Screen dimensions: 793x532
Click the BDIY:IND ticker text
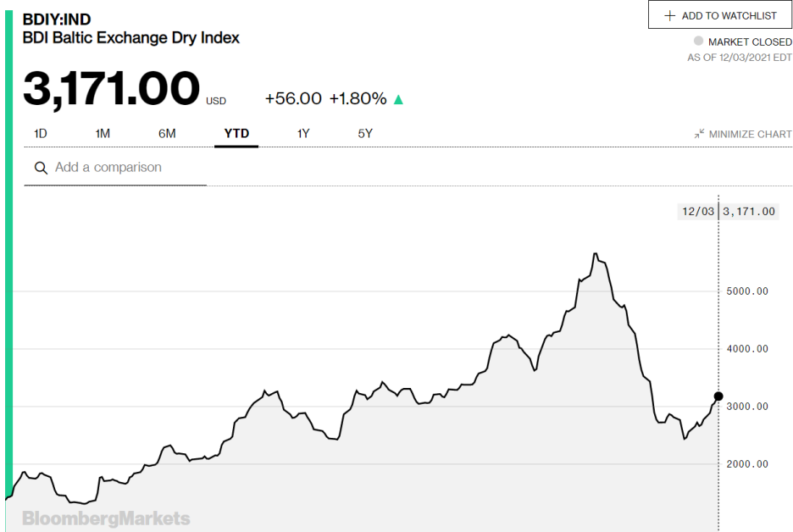(x=57, y=19)
